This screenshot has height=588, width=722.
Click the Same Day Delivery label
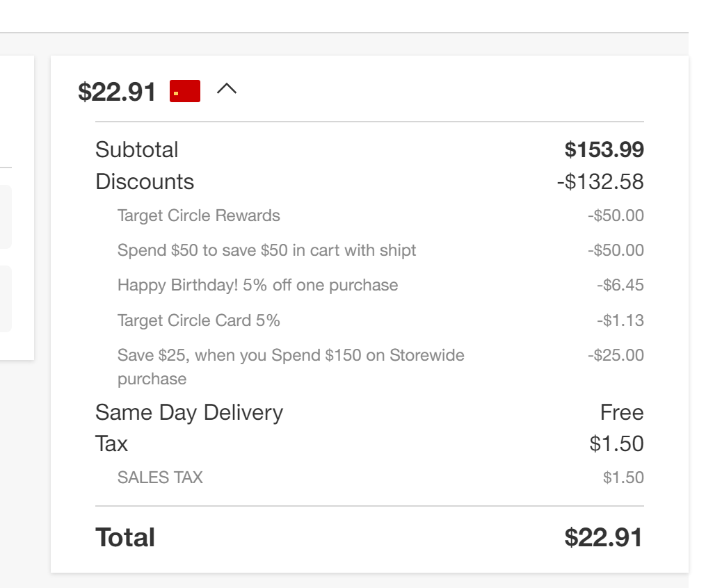pos(189,412)
